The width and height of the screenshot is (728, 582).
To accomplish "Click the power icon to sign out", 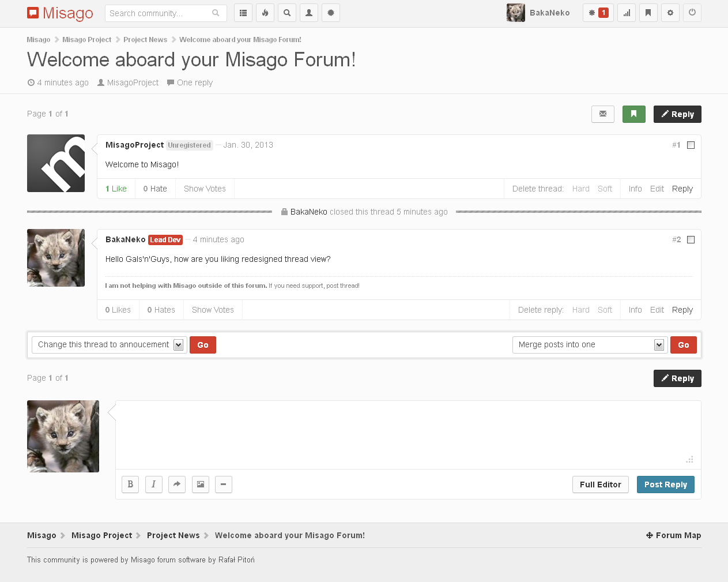I will 692,13.
